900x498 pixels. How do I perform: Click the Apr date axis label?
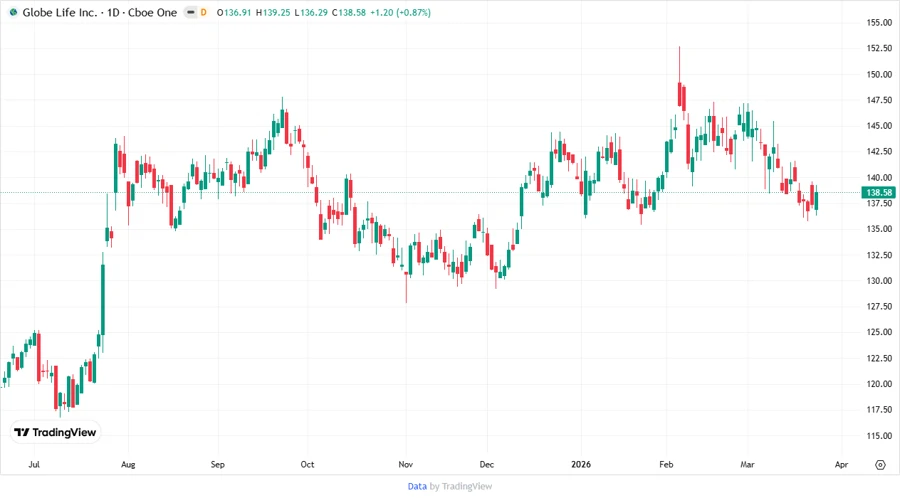coord(841,464)
